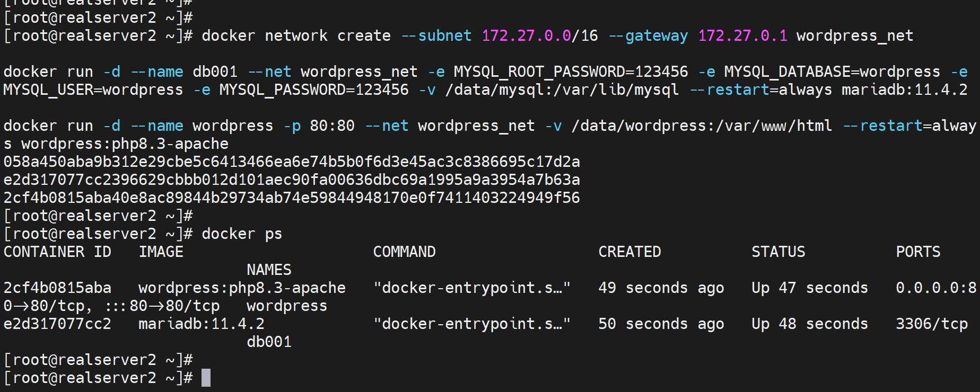Click the STATUS column header

coord(778,252)
